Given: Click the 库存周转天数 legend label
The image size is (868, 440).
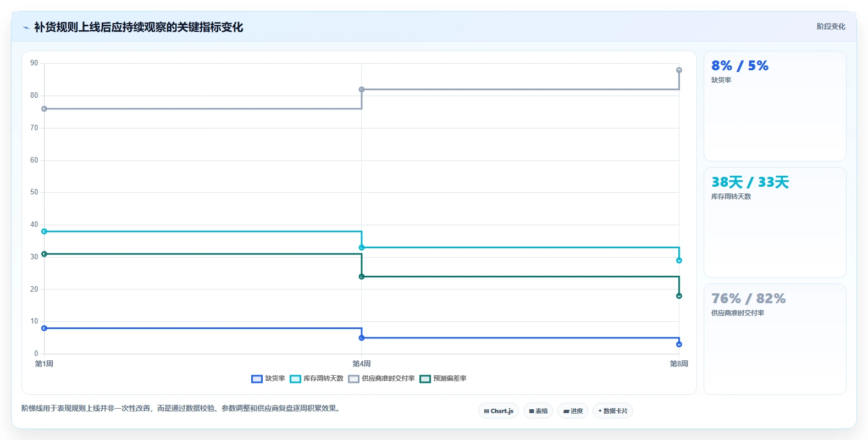Looking at the screenshot, I should click(323, 378).
